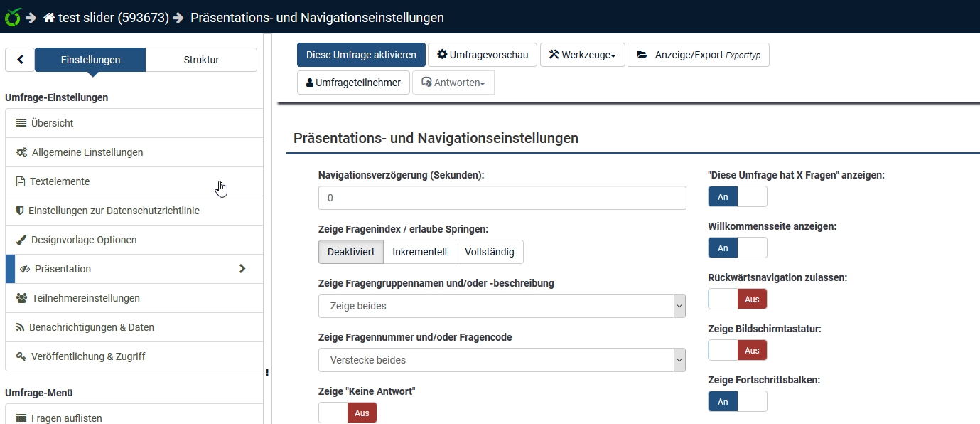Expand the Werkzeuge dropdown menu

coord(582,55)
